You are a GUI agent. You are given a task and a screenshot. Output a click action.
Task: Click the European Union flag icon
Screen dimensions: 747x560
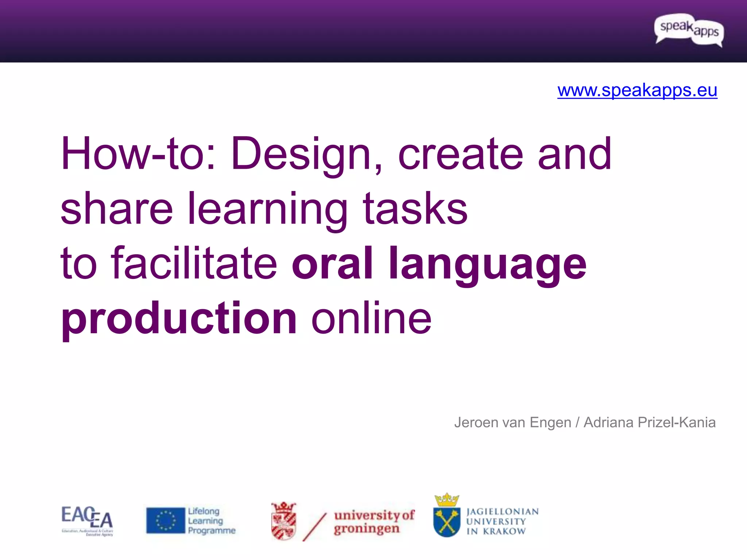pos(166,521)
